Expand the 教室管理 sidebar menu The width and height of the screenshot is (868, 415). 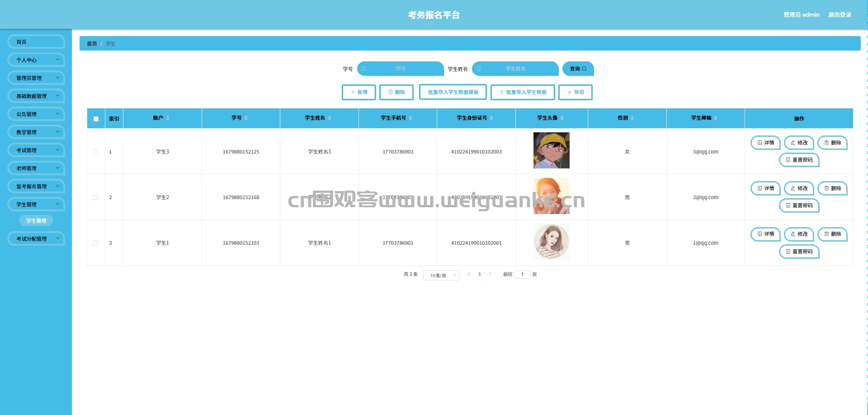36,132
